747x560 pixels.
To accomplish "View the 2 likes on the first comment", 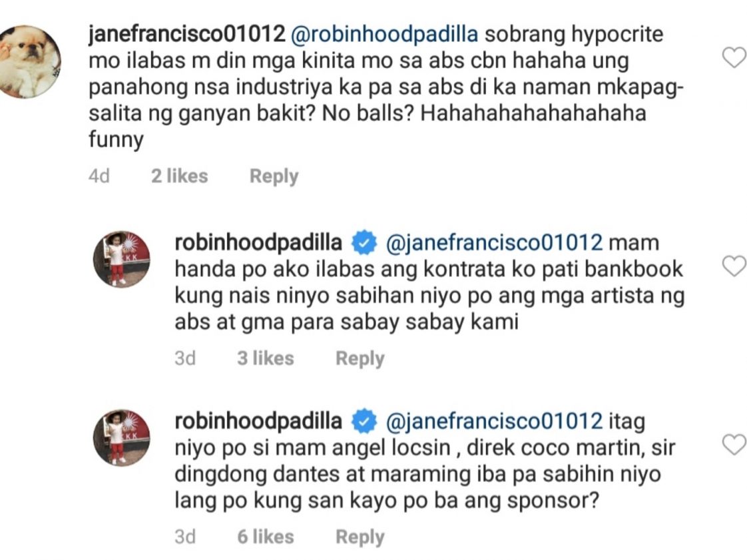I will (180, 176).
